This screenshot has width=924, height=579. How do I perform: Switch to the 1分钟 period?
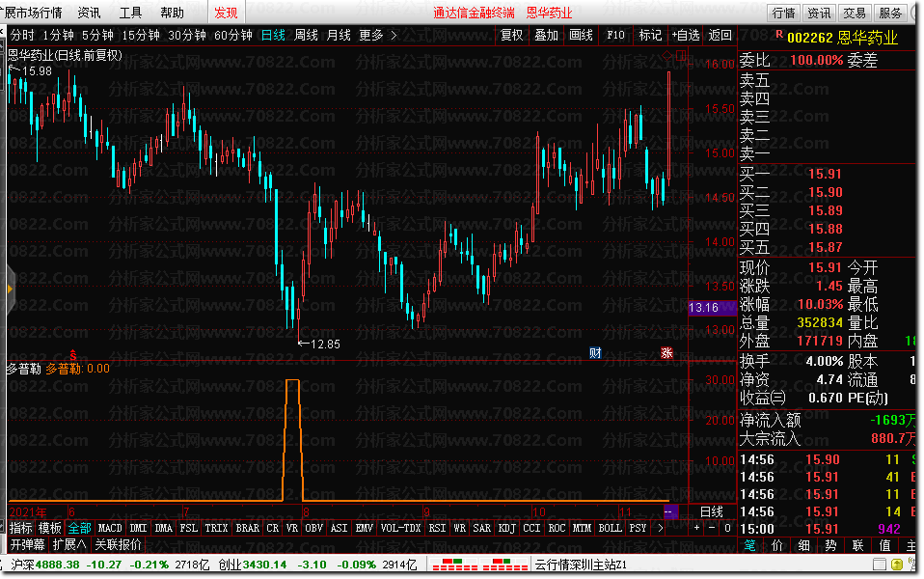pos(58,36)
